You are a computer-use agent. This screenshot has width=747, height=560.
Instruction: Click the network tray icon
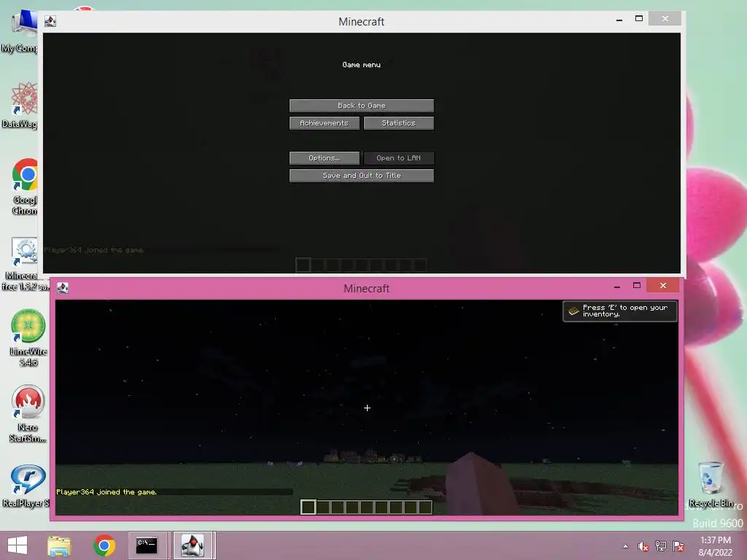[660, 546]
